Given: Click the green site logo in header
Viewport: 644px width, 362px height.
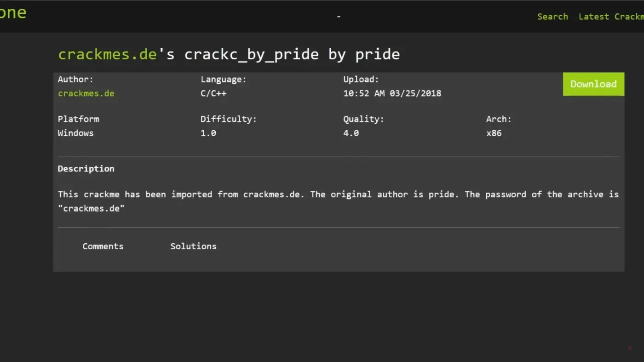Looking at the screenshot, I should tap(13, 13).
